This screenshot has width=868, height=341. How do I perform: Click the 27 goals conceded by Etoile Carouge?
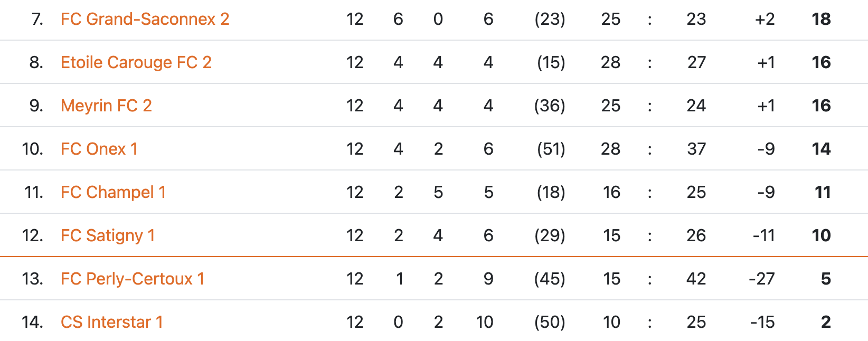point(696,62)
